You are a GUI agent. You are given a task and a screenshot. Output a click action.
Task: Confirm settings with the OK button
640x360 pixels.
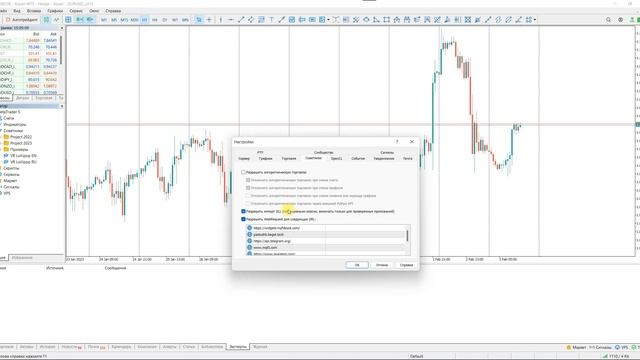357,265
